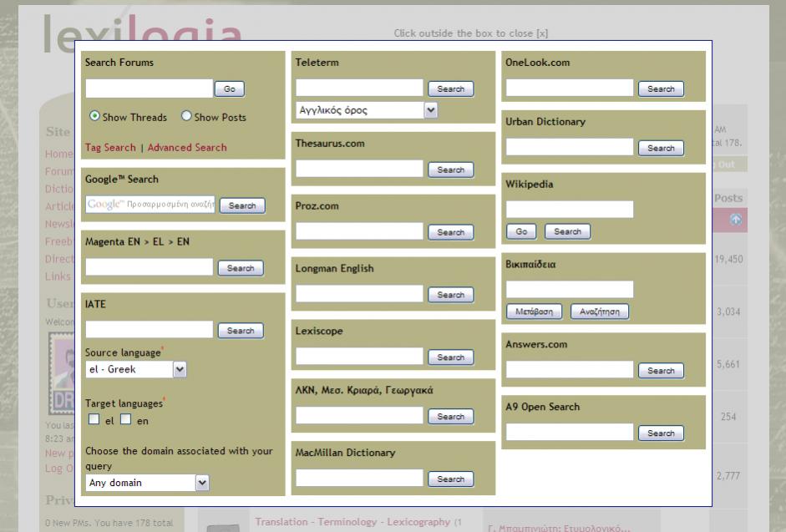Click the Βικιπαίδεια Μετάβαση button
The width and height of the screenshot is (786, 532).
click(535, 312)
